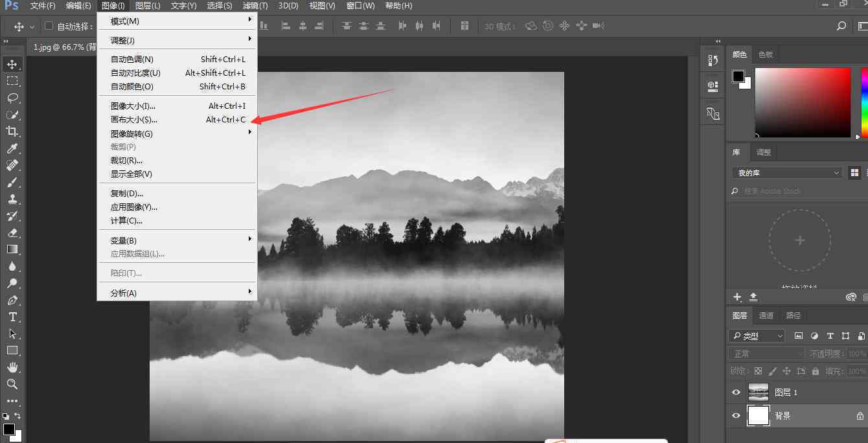
Task: Select the History Brush tool
Action: (x=12, y=216)
